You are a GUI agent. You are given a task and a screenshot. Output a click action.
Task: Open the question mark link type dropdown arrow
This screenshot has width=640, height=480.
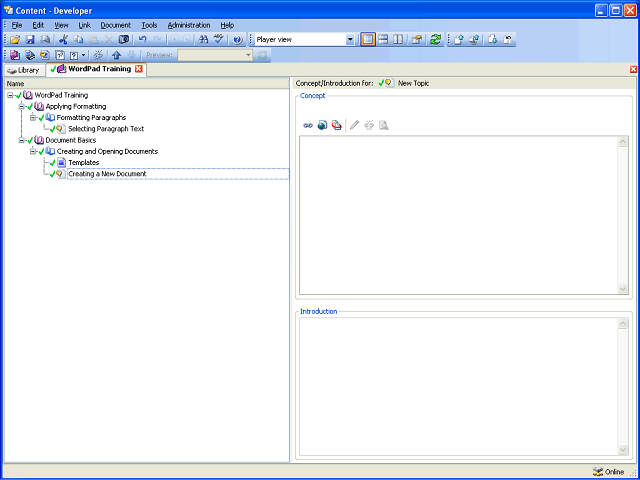click(x=84, y=55)
